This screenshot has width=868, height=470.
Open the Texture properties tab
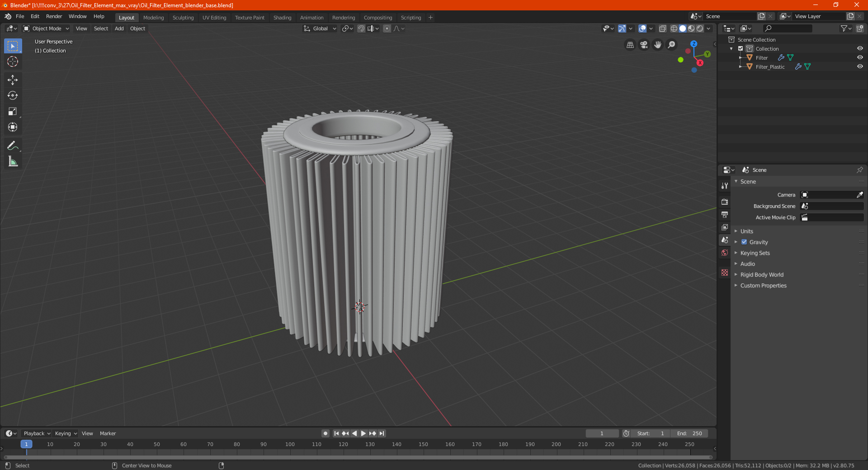point(725,273)
